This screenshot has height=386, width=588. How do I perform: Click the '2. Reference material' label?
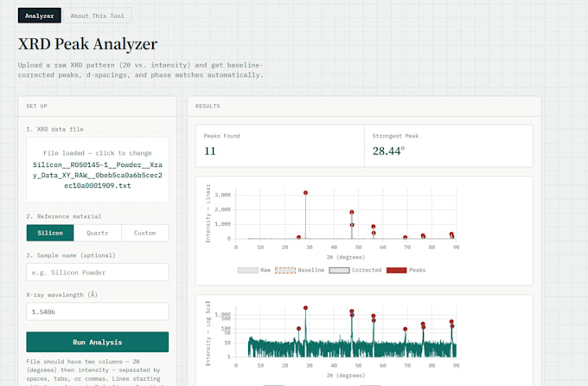64,216
